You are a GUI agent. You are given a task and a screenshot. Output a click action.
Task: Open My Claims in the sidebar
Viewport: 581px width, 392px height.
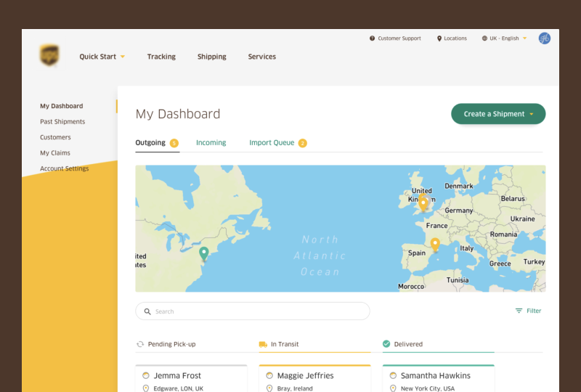[55, 152]
